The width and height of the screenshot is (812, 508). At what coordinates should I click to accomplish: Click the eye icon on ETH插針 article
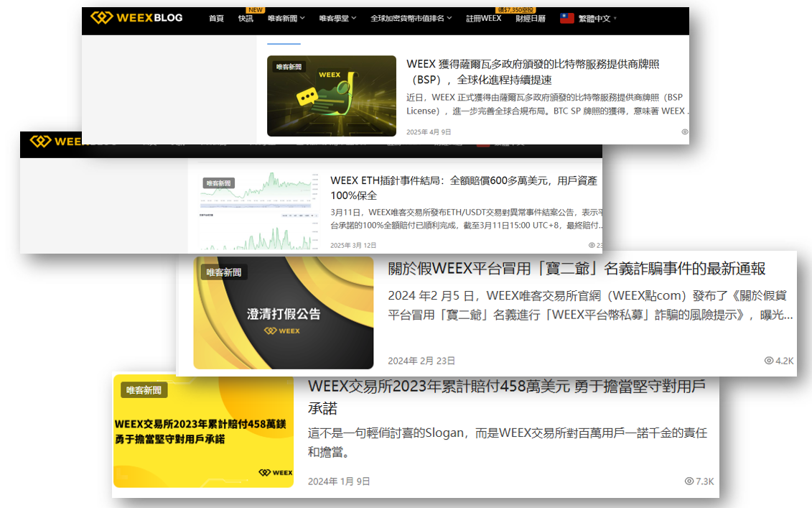pyautogui.click(x=592, y=245)
